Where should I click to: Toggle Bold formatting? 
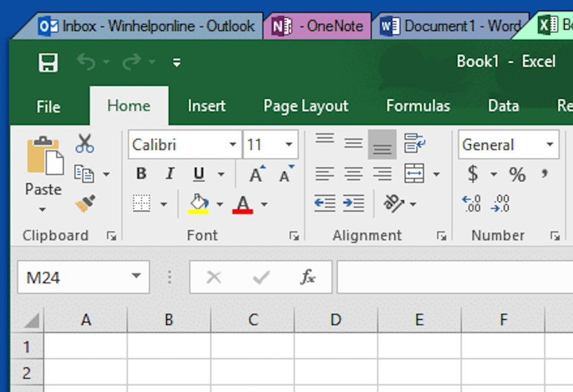pos(141,173)
